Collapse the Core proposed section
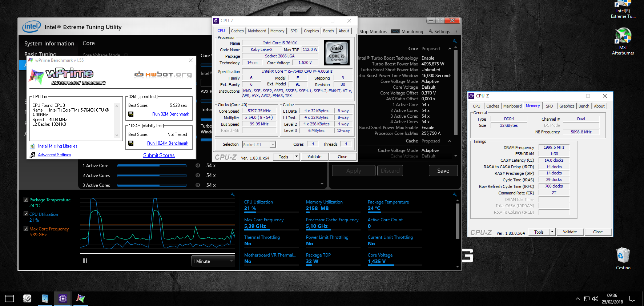 tap(450, 49)
